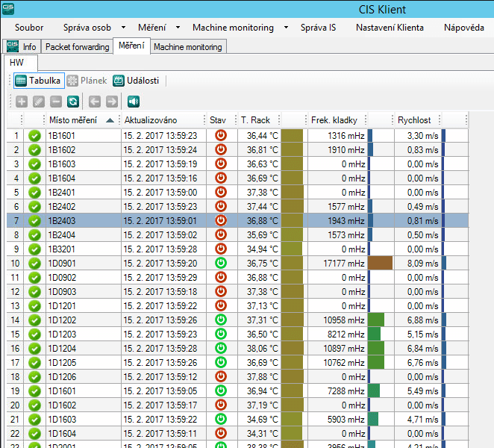Click the brown frequency bar for row 10
This screenshot has width=494, height=448.
click(380, 263)
